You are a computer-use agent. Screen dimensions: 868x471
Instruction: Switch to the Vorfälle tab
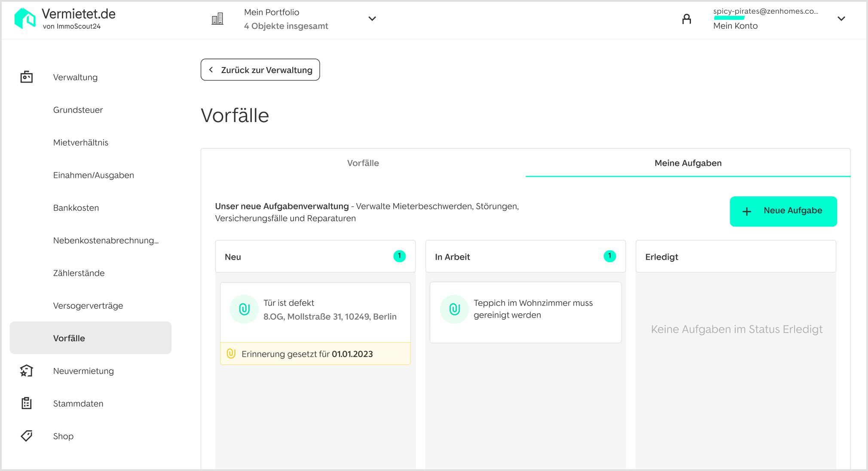pyautogui.click(x=363, y=163)
